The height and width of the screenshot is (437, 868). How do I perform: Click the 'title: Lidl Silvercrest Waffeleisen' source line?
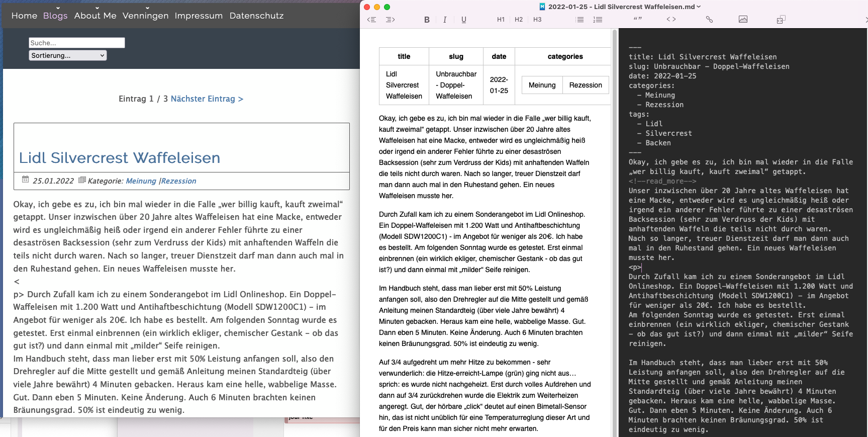[703, 57]
